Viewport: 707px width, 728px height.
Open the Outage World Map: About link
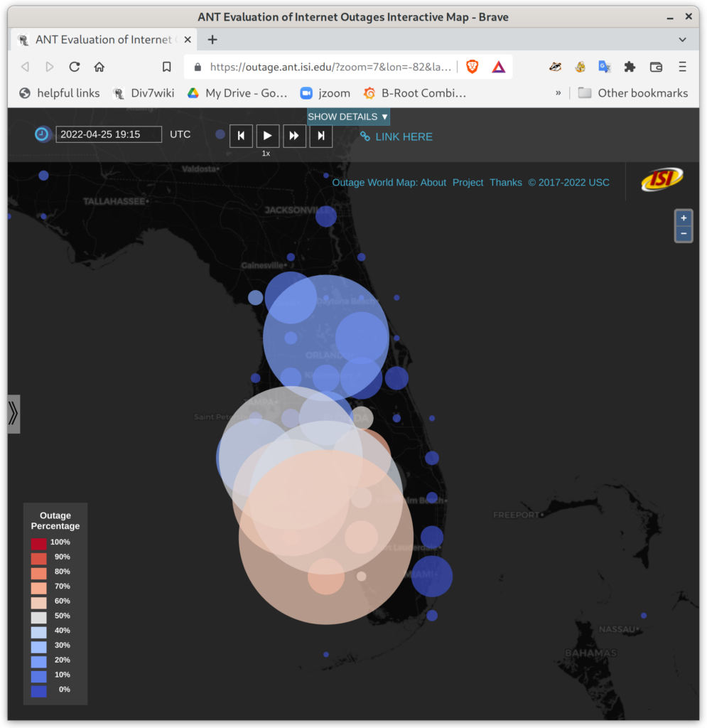pos(389,183)
